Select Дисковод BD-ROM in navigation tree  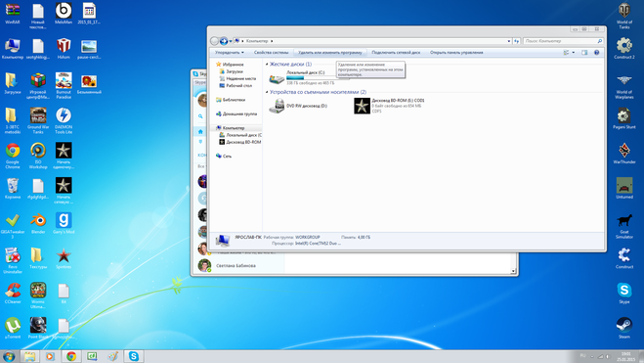click(x=240, y=142)
